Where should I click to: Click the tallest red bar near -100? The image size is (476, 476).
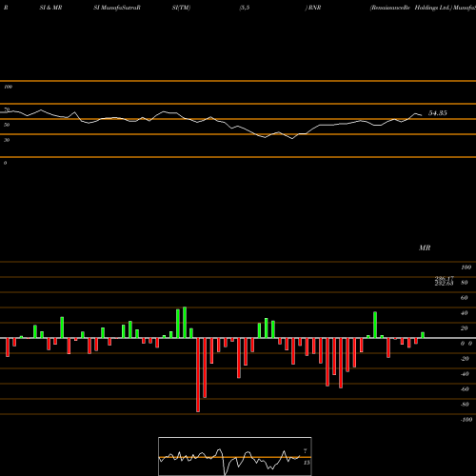(x=198, y=375)
